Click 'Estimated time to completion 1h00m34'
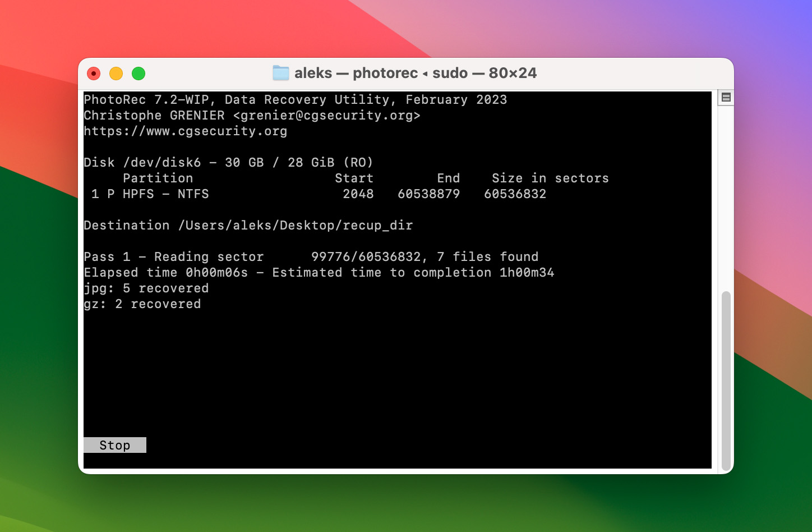Screen dimensions: 812x532 click(x=413, y=273)
